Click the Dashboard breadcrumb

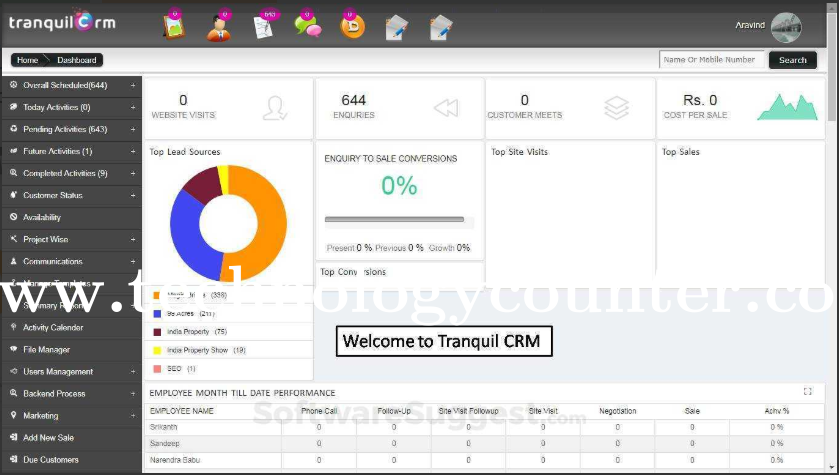point(77,60)
